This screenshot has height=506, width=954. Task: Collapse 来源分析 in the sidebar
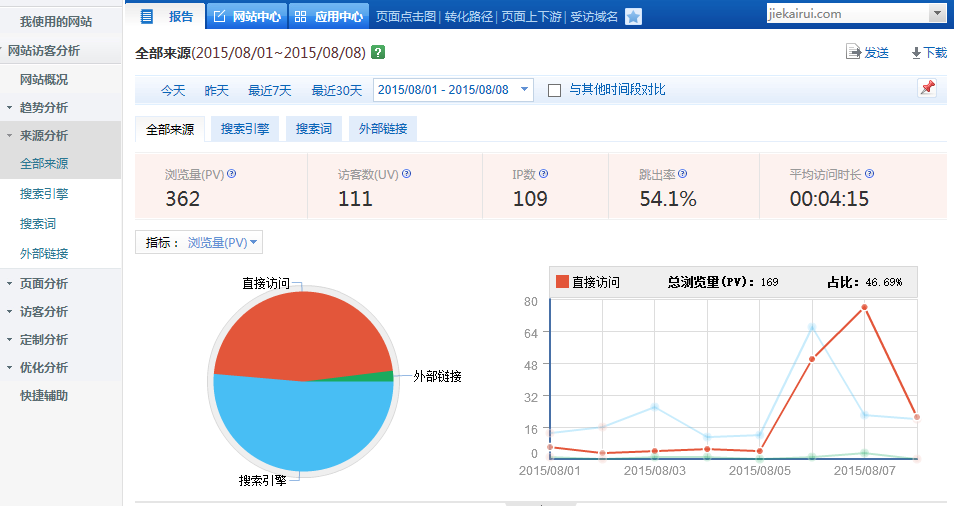[9, 136]
